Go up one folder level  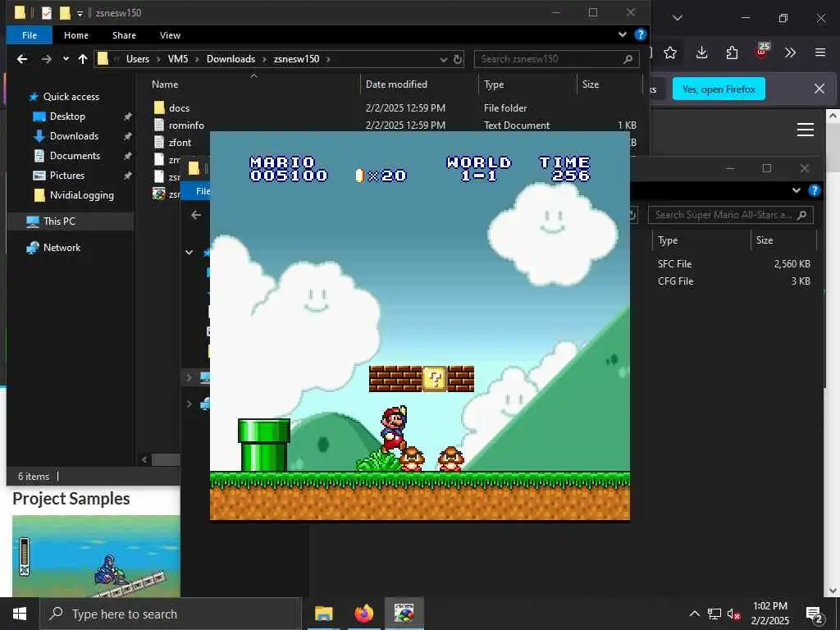pos(83,59)
